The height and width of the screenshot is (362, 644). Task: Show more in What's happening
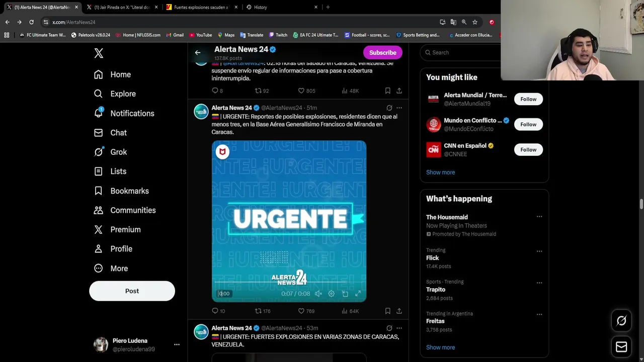440,347
